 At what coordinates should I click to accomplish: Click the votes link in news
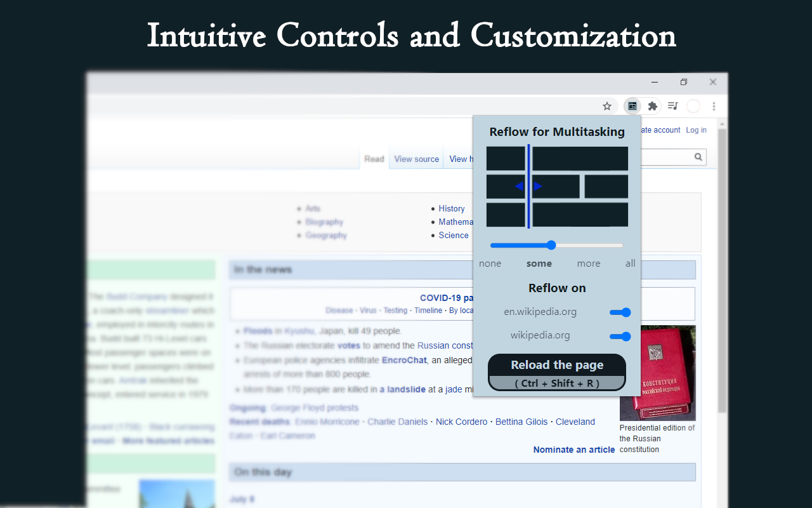[x=349, y=345]
